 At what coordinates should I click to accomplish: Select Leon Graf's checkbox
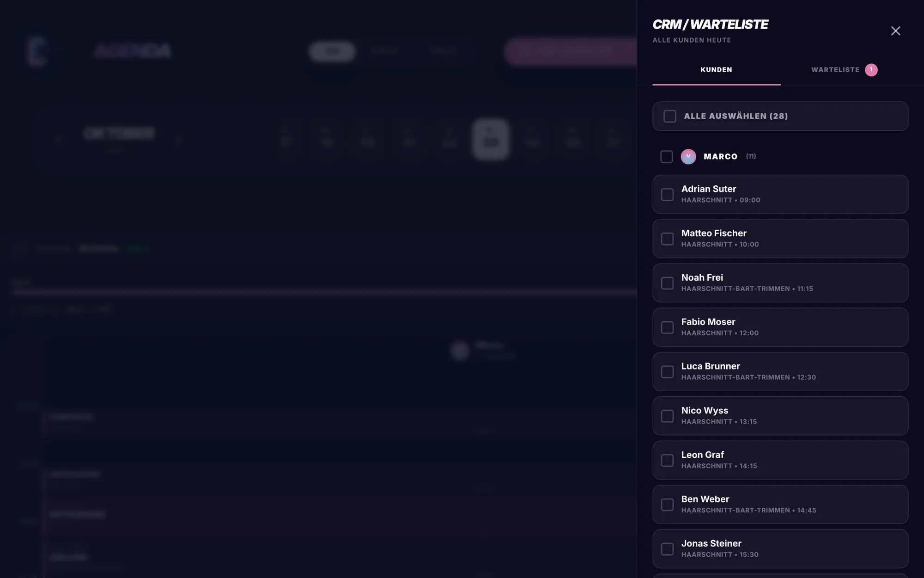[667, 461]
